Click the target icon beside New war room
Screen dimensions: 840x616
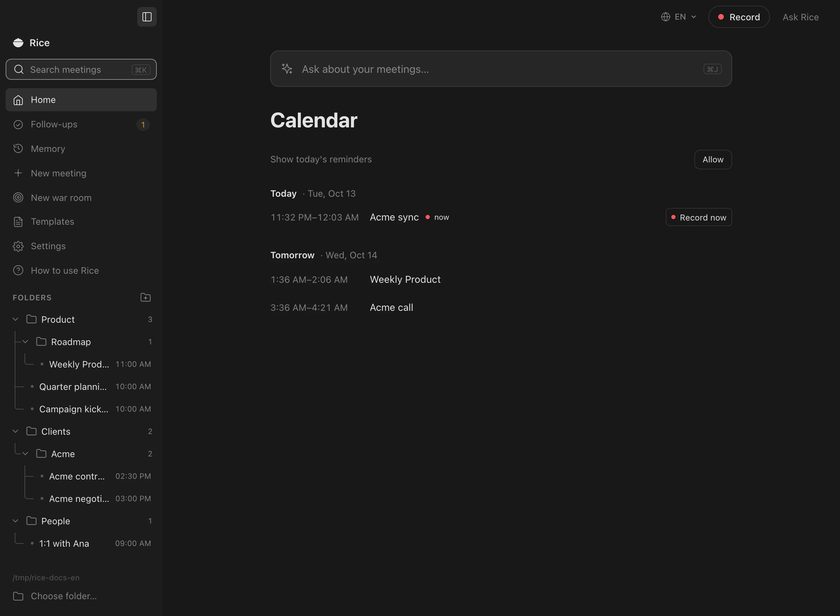18,198
